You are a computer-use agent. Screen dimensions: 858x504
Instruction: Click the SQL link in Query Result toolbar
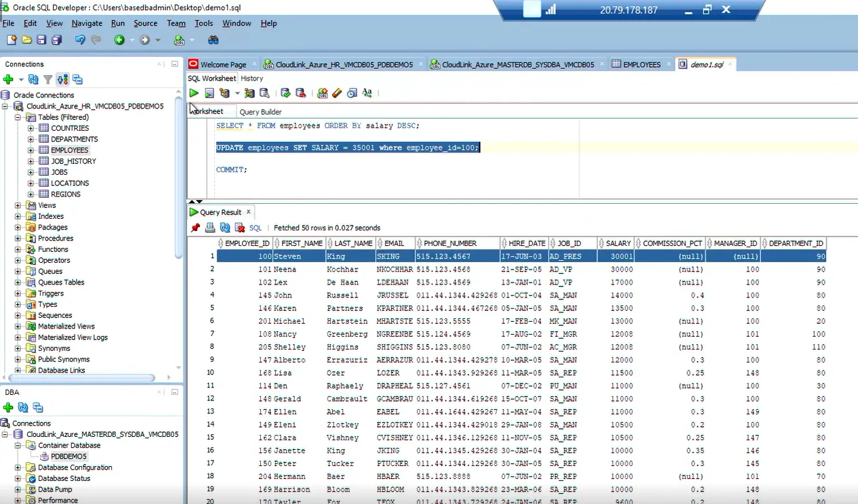coord(256,228)
